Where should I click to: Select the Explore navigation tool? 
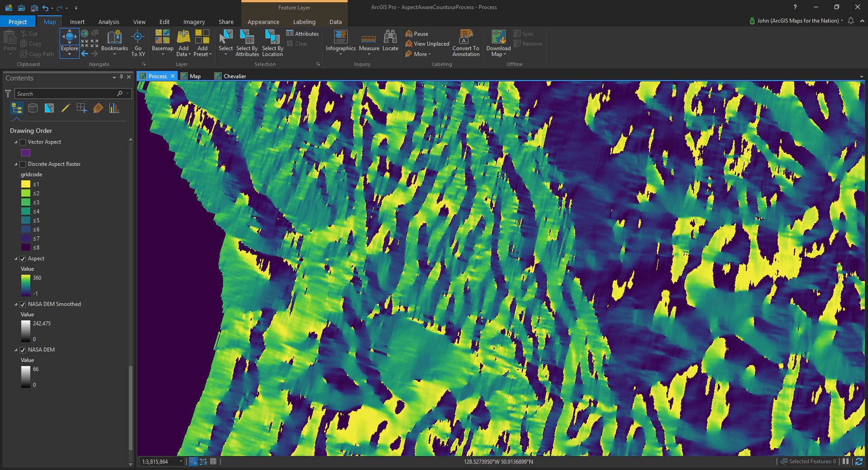[x=69, y=38]
